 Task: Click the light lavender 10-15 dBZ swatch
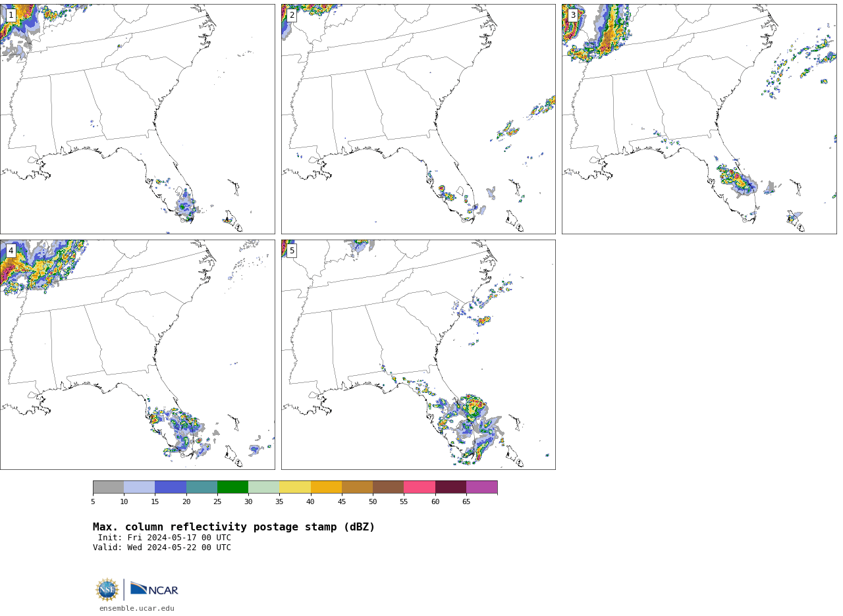pos(139,487)
